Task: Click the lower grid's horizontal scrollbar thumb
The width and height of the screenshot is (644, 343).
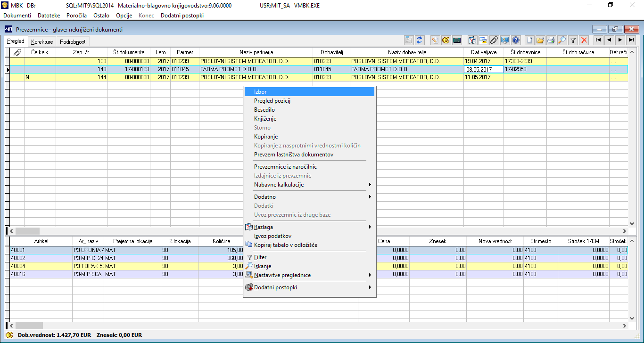Action: point(29,326)
